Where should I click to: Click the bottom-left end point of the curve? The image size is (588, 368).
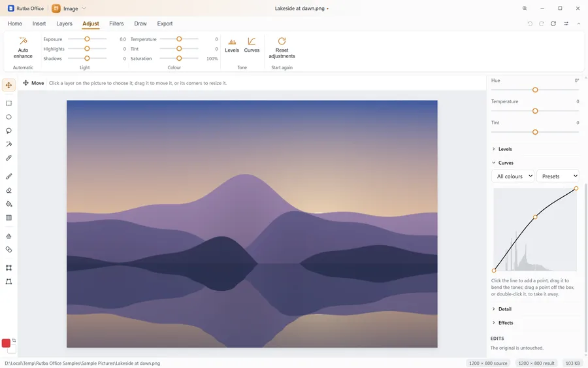[494, 271]
